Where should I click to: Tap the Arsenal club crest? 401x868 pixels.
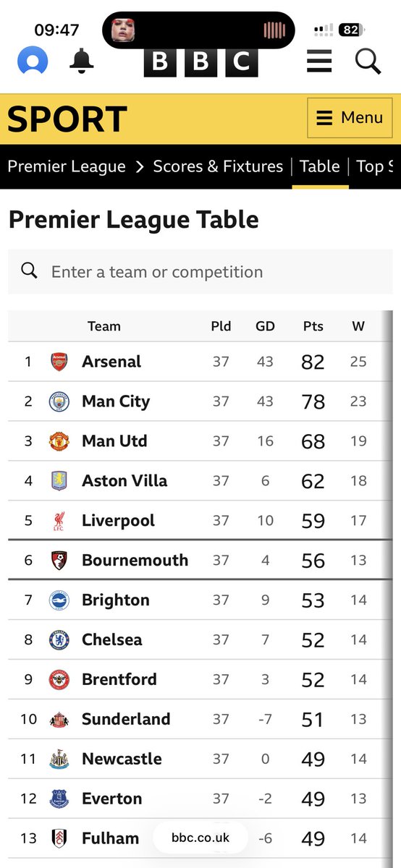click(59, 362)
